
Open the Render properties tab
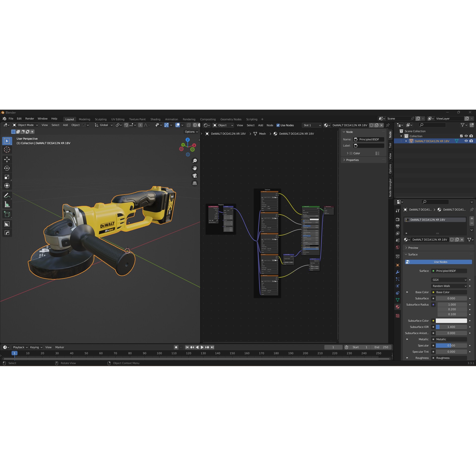[398, 220]
